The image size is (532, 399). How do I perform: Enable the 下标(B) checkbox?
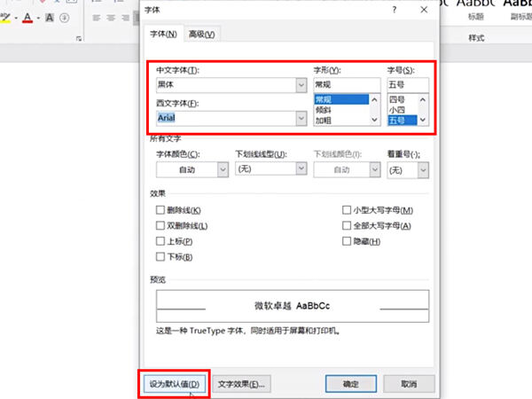pyautogui.click(x=160, y=257)
